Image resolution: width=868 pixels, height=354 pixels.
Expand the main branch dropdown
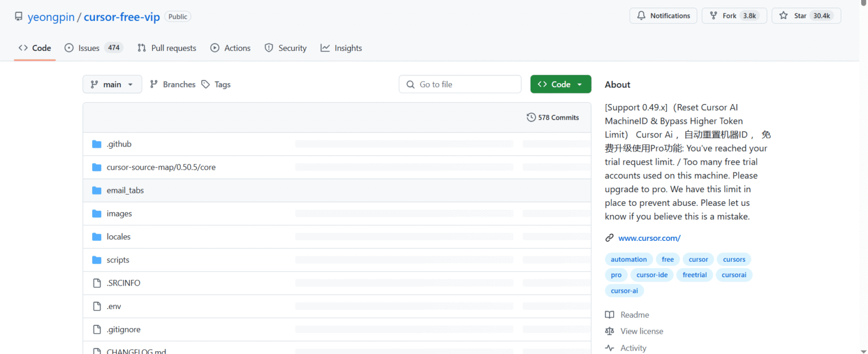coord(112,84)
